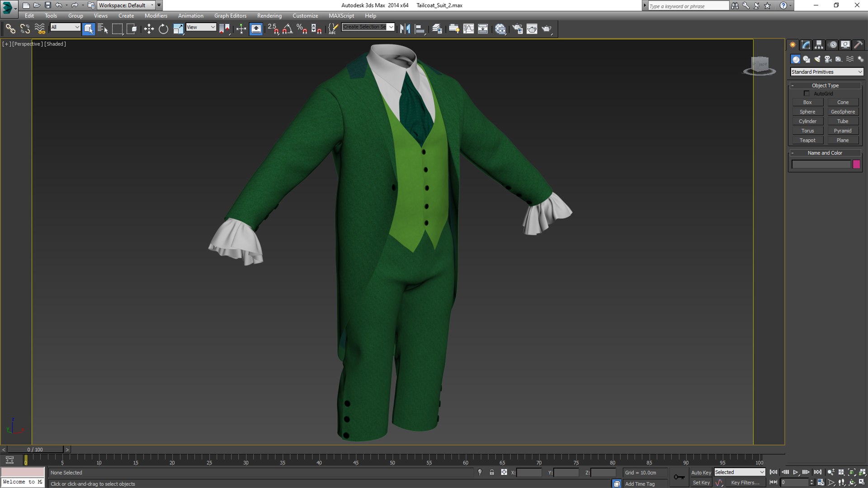868x488 pixels.
Task: Enable the AutoGrid checkbox
Action: (807, 94)
